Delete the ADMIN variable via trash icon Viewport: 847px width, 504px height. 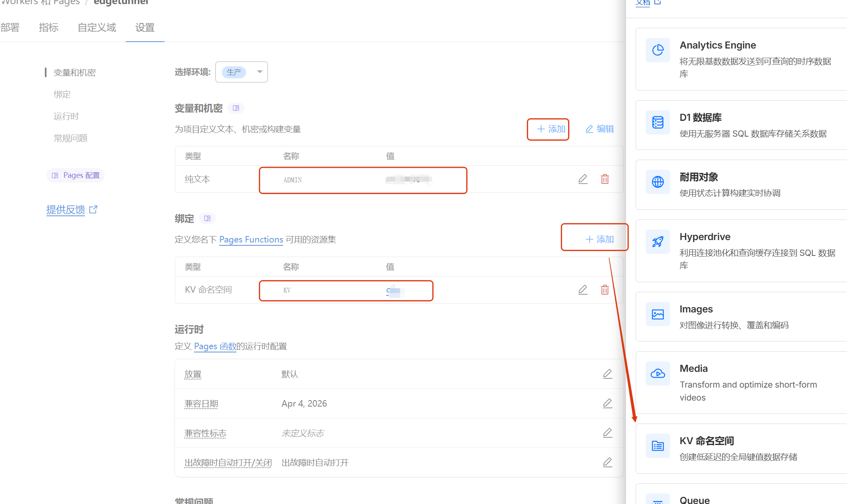coord(605,179)
